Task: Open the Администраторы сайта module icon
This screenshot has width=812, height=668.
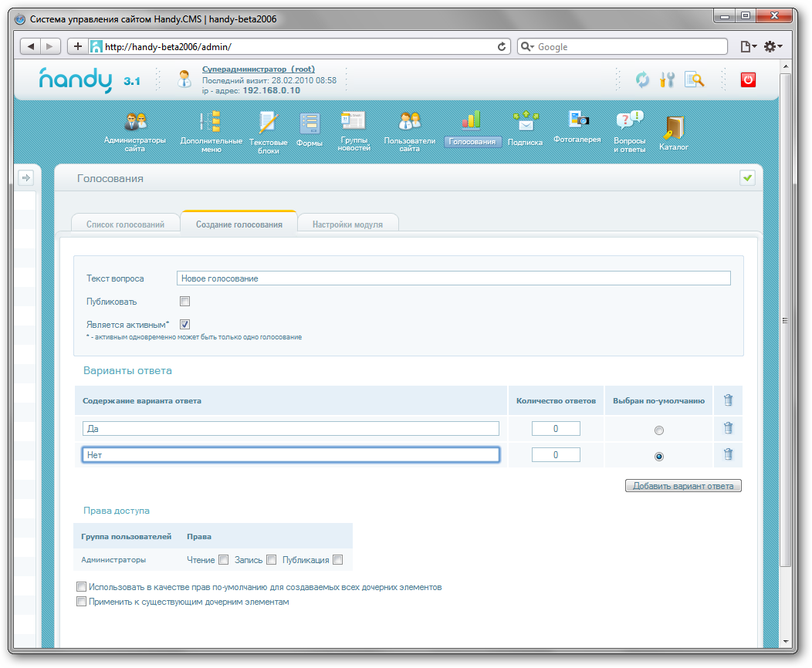Action: click(x=135, y=123)
